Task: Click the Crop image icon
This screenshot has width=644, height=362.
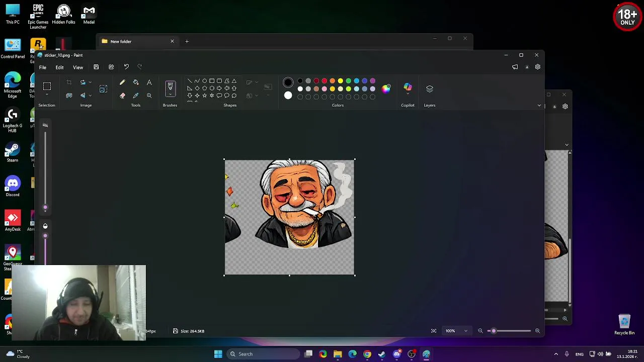Action: tap(69, 82)
